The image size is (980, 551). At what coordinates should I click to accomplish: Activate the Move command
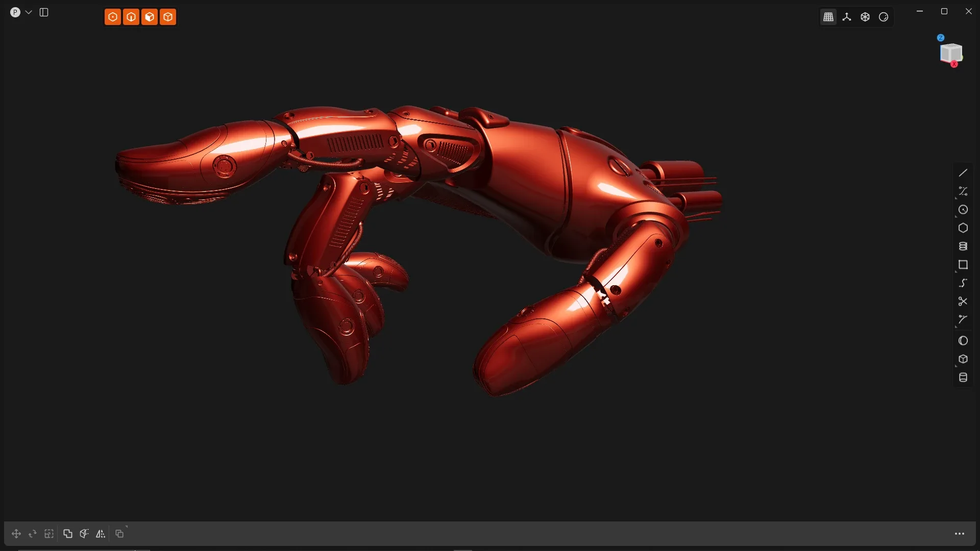tap(16, 534)
